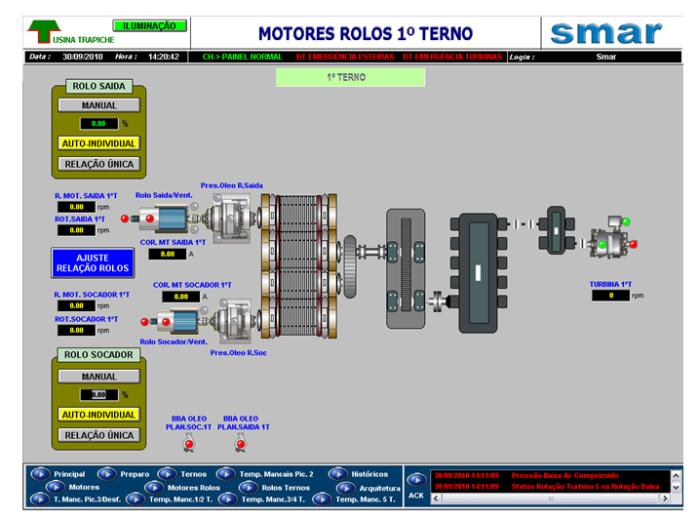This screenshot has height=521, width=699.
Task: Click the COR. MT SAIDA 1ºT current value
Action: coord(167,254)
